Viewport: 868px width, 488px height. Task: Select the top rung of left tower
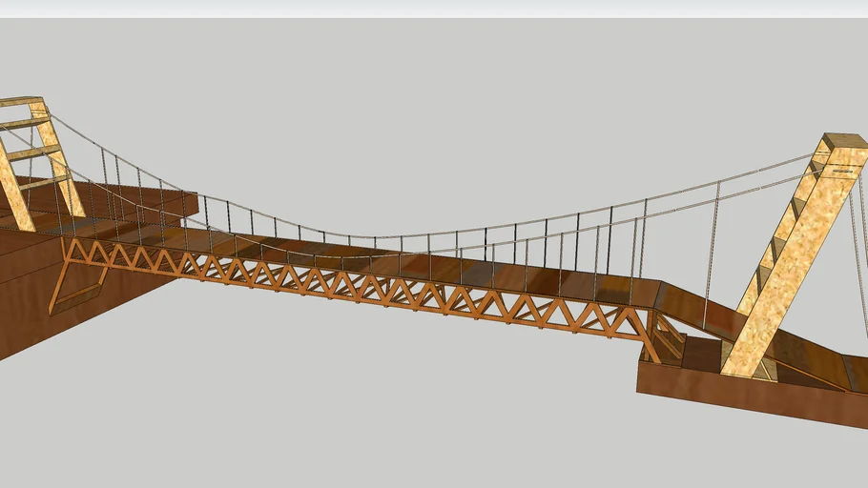point(21,101)
